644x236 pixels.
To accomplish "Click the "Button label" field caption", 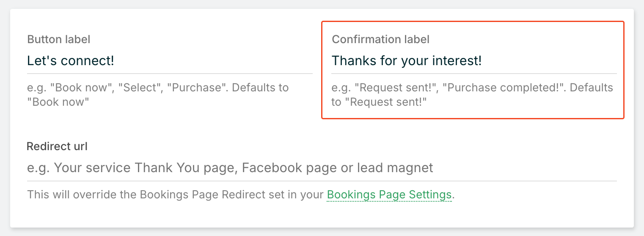I will (59, 39).
